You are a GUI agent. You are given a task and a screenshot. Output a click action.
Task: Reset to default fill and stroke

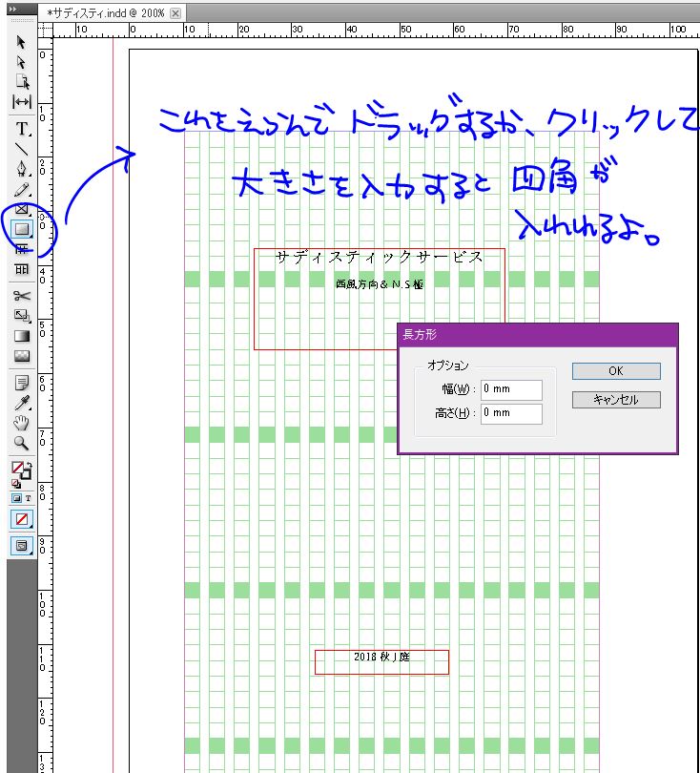click(16, 484)
